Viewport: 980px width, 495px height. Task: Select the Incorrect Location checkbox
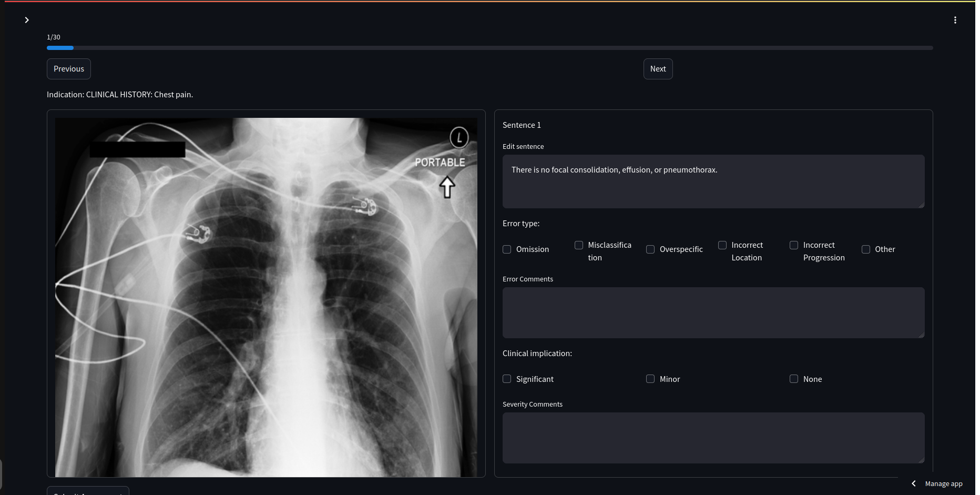tap(722, 245)
